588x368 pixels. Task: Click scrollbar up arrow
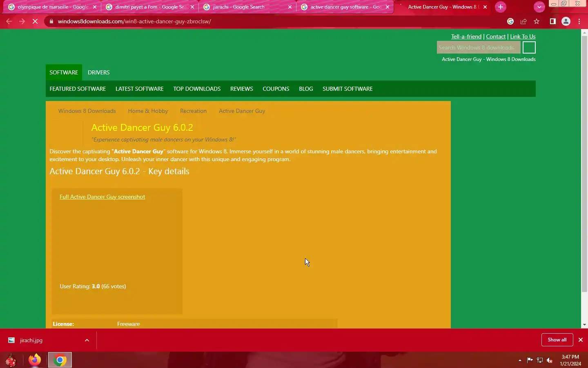pyautogui.click(x=584, y=32)
